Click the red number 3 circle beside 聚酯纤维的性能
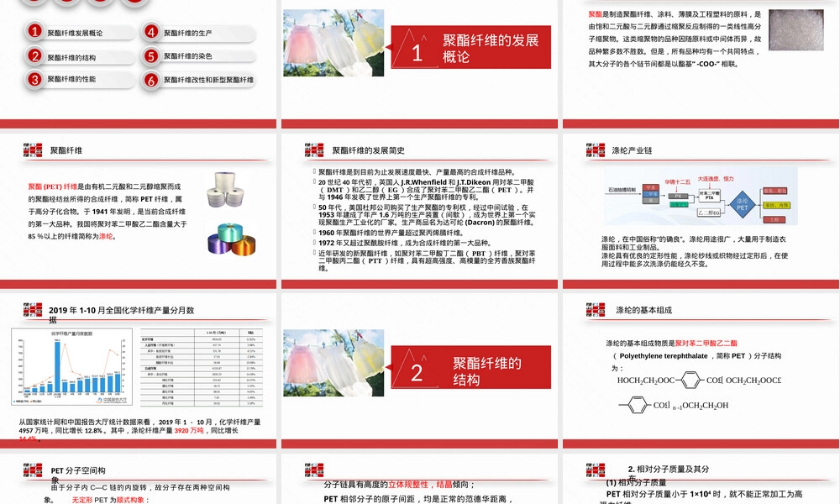Viewport: 840px width, 504px height. click(34, 79)
